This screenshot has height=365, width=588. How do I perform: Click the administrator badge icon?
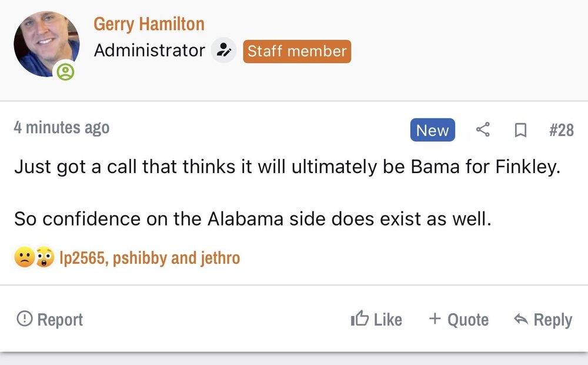pyautogui.click(x=223, y=51)
